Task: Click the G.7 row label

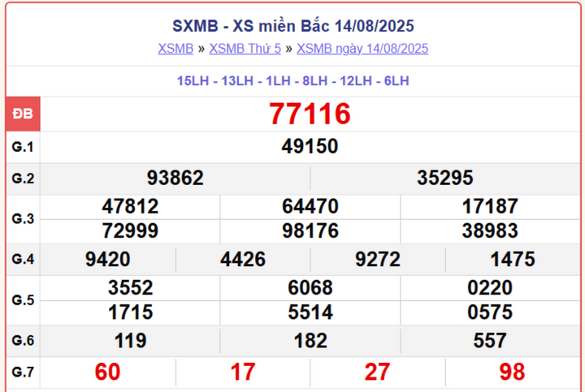Action: pos(23,372)
